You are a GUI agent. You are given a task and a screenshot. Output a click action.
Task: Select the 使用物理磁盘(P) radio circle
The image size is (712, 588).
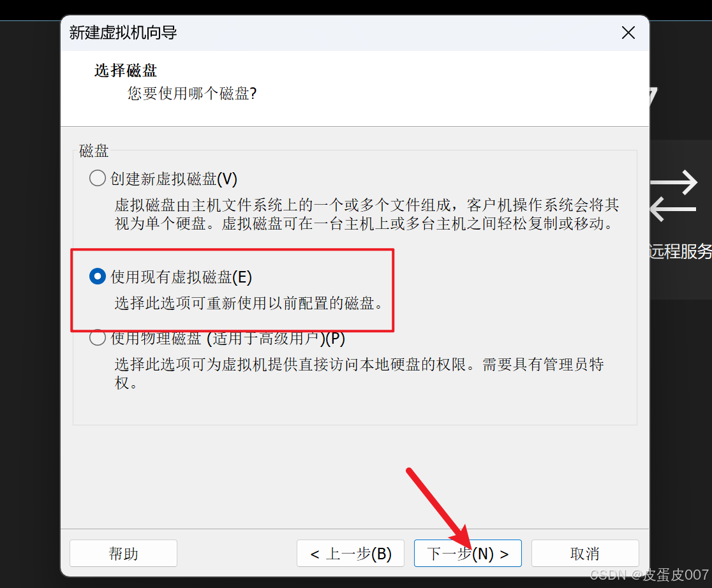(x=97, y=338)
